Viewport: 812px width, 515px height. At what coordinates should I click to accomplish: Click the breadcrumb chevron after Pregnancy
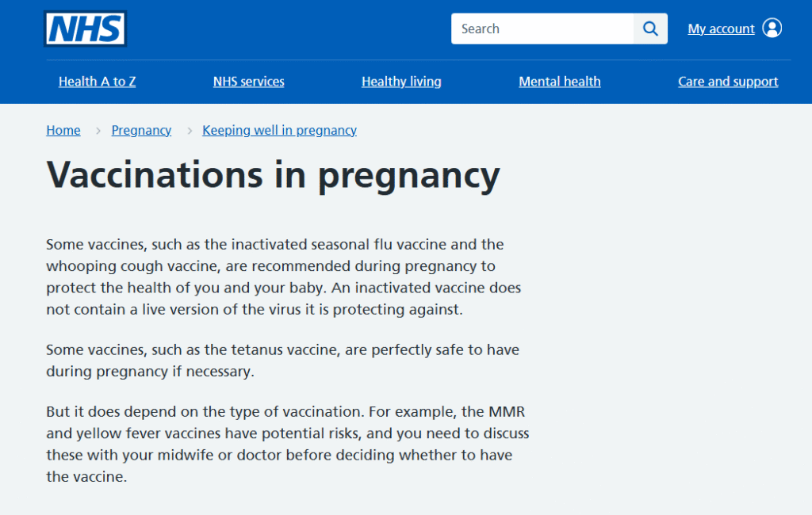coord(190,131)
